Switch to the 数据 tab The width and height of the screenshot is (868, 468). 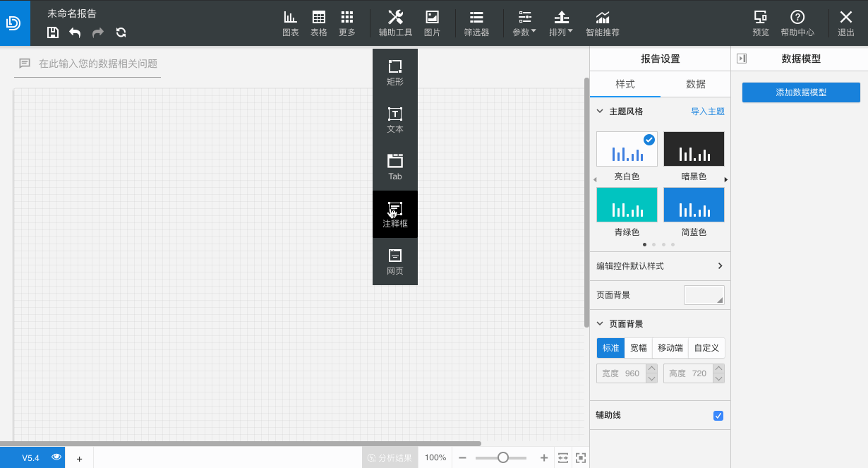tap(696, 84)
